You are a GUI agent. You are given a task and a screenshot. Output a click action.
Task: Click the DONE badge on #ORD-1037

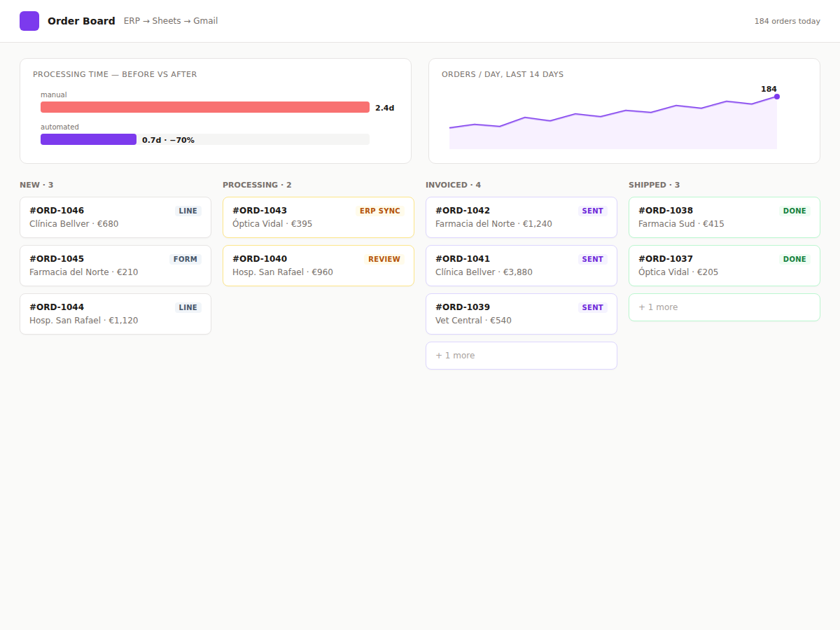pos(794,259)
